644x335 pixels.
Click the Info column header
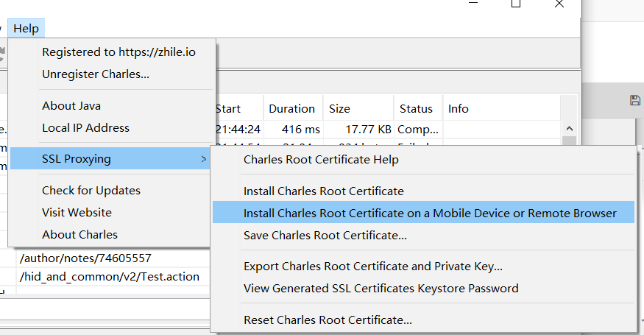coord(500,108)
